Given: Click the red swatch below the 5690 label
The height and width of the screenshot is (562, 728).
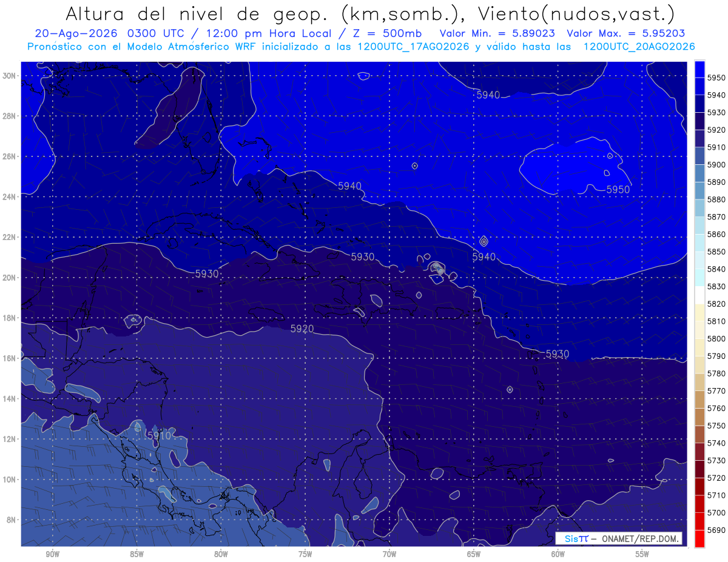Looking at the screenshot, I should [x=699, y=538].
